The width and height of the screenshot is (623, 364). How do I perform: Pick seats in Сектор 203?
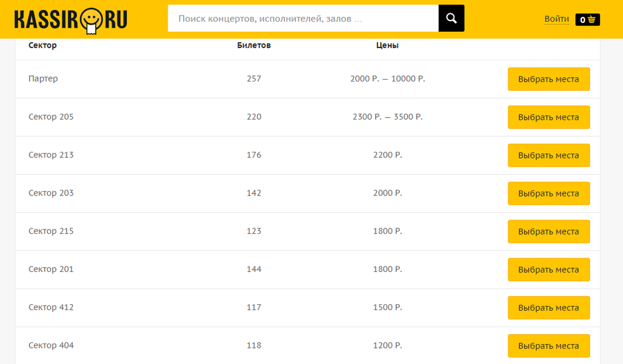pyautogui.click(x=548, y=194)
